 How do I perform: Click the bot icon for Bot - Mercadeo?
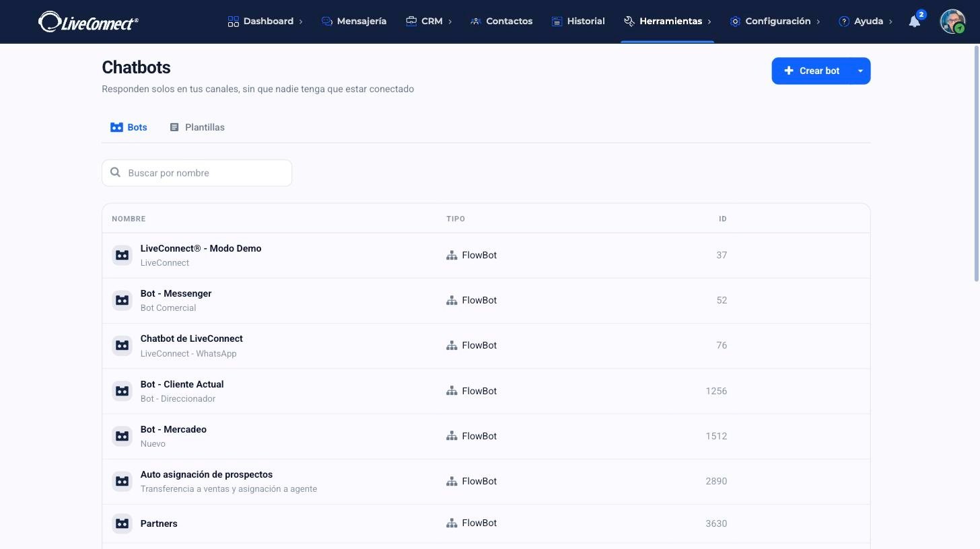(x=122, y=436)
